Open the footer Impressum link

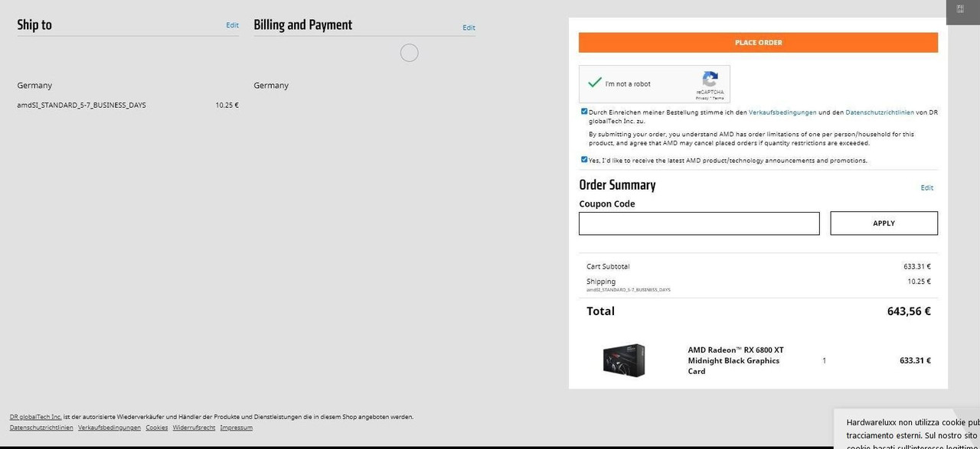click(237, 428)
